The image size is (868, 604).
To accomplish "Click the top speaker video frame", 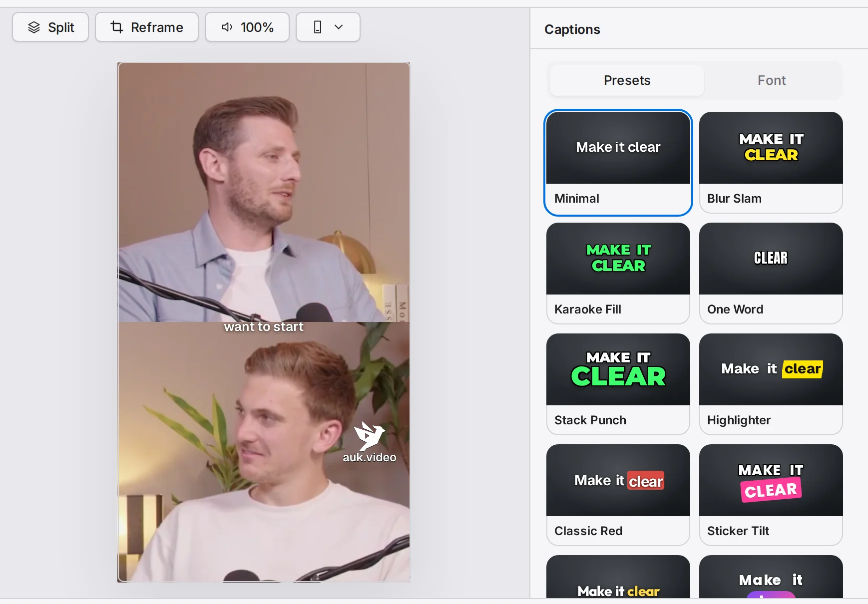I will [264, 192].
